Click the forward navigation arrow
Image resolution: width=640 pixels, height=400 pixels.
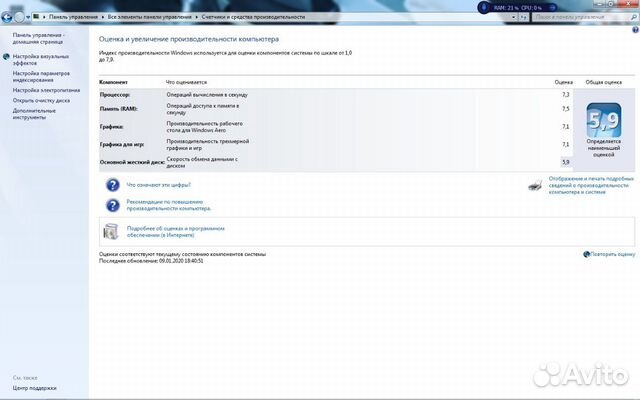pyautogui.click(x=19, y=17)
